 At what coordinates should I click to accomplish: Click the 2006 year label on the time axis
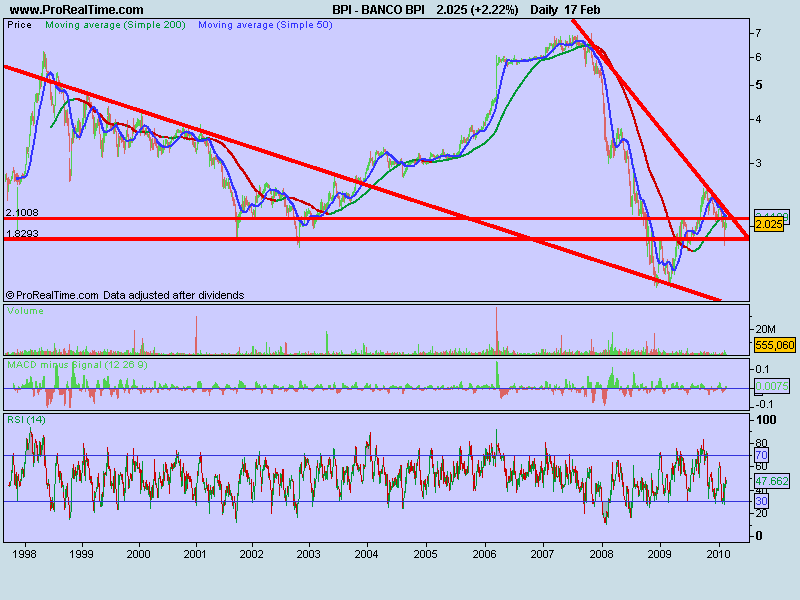(x=485, y=554)
